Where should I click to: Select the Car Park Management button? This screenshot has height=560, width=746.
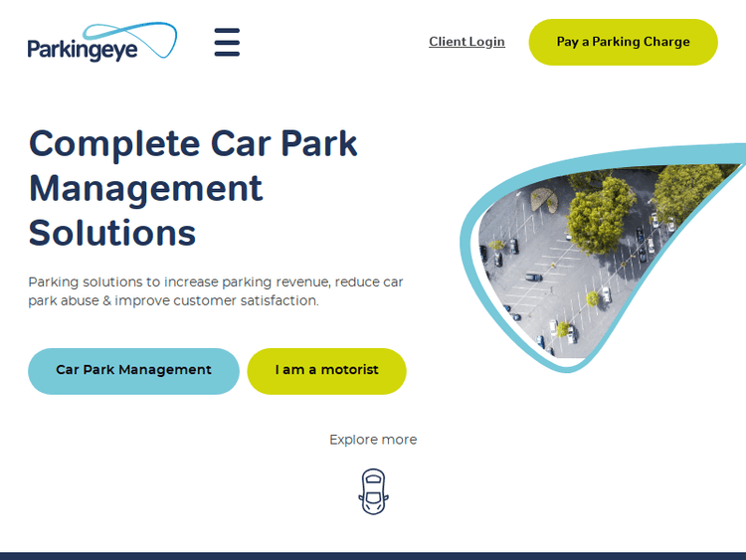coord(133,371)
